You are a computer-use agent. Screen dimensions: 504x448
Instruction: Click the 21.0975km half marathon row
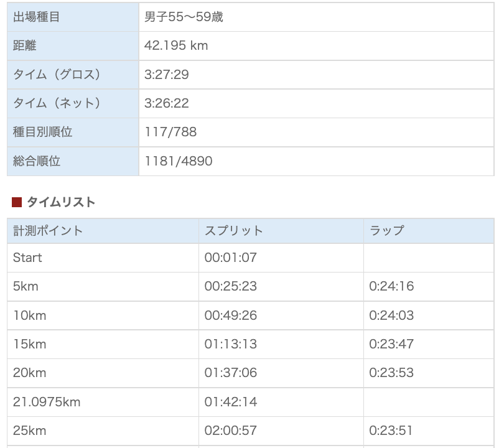click(x=47, y=402)
